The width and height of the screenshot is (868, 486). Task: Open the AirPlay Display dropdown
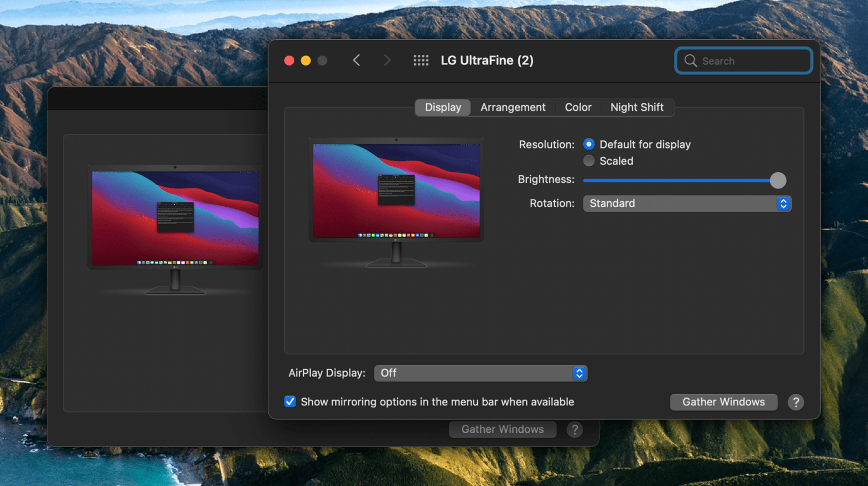(481, 373)
